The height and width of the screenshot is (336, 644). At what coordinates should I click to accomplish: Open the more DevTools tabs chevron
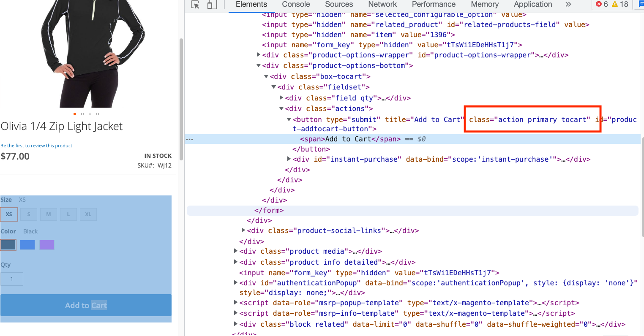click(568, 4)
